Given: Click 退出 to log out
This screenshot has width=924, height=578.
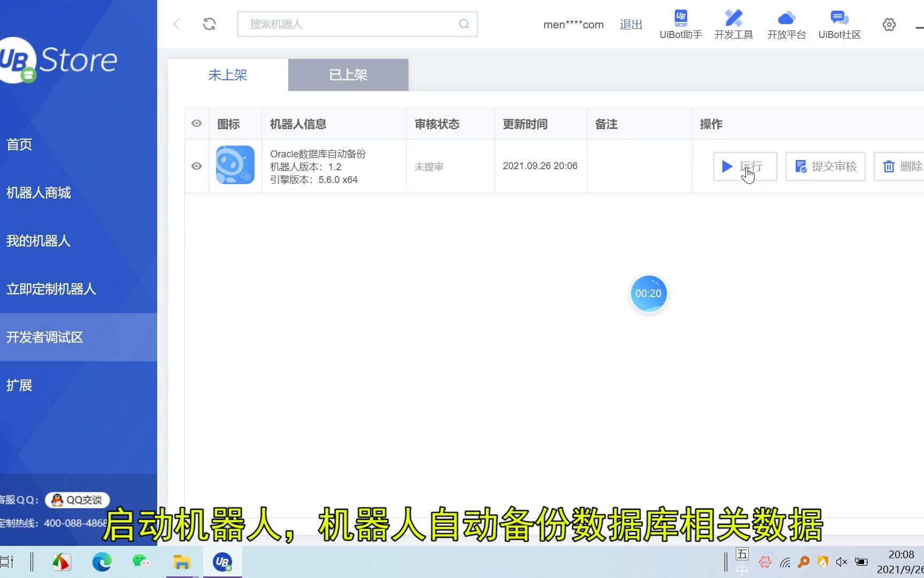Looking at the screenshot, I should [630, 24].
